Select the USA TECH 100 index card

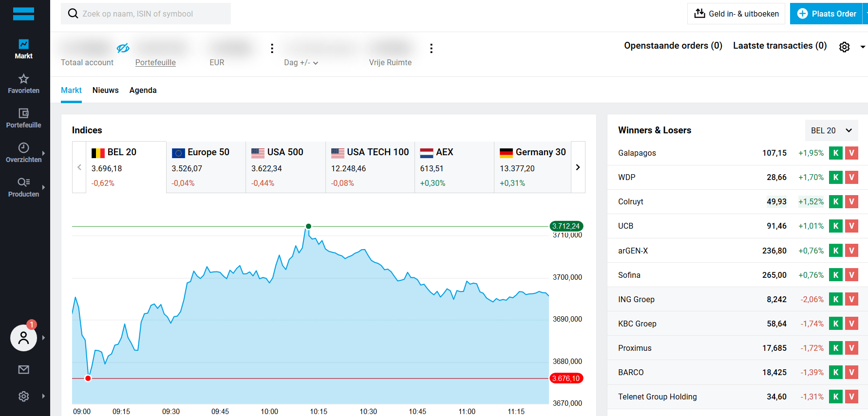(370, 167)
